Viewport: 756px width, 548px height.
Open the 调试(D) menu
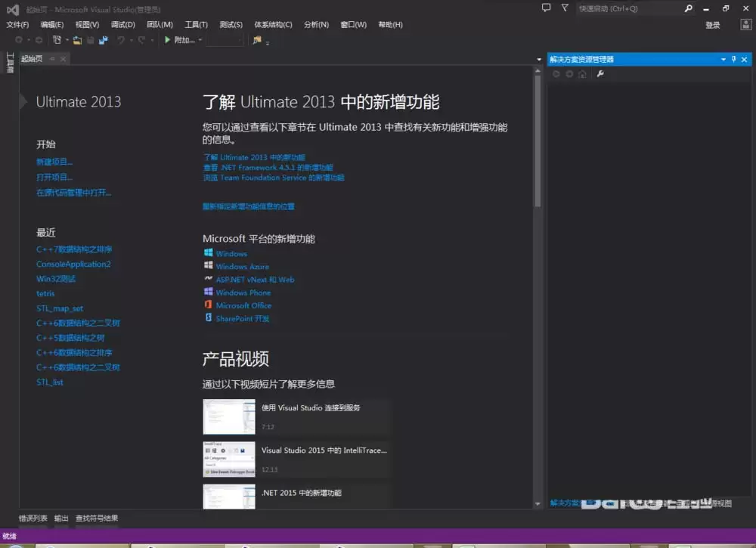(x=123, y=24)
